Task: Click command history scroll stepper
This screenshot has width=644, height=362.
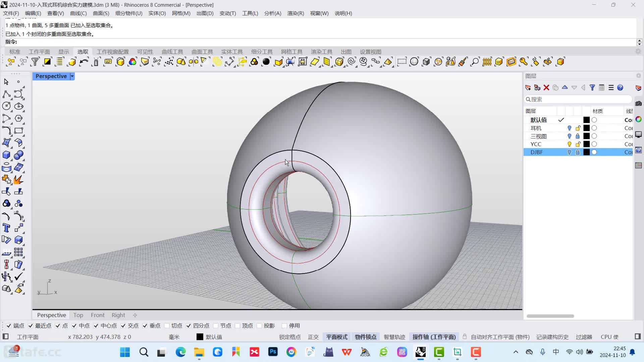Action: point(639,42)
